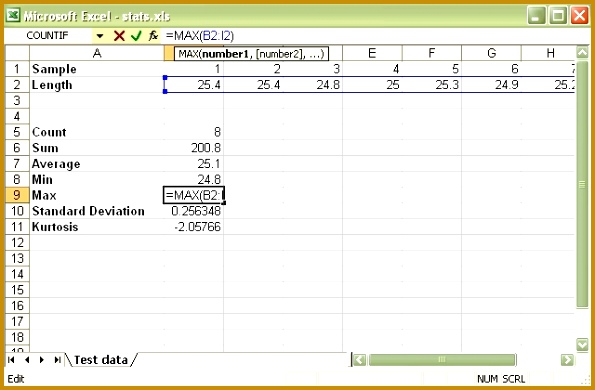Minimize the Excel window
595x390 pixels.
[x=536, y=16]
